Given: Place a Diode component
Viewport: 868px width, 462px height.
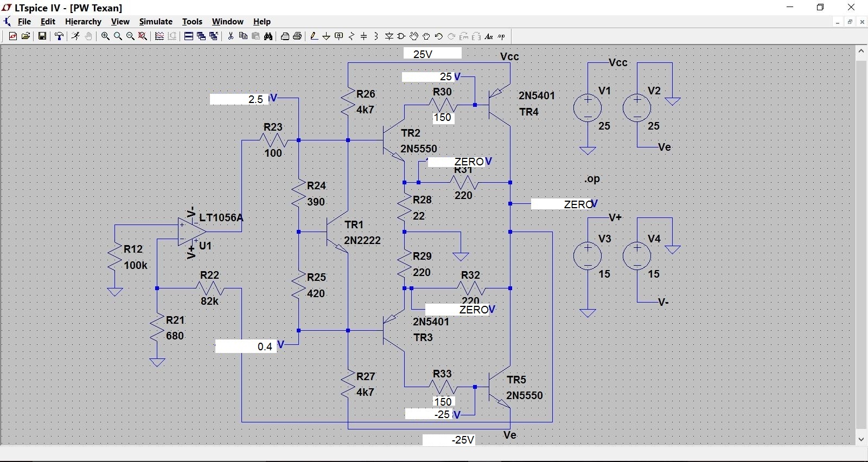Looking at the screenshot, I should pyautogui.click(x=389, y=36).
